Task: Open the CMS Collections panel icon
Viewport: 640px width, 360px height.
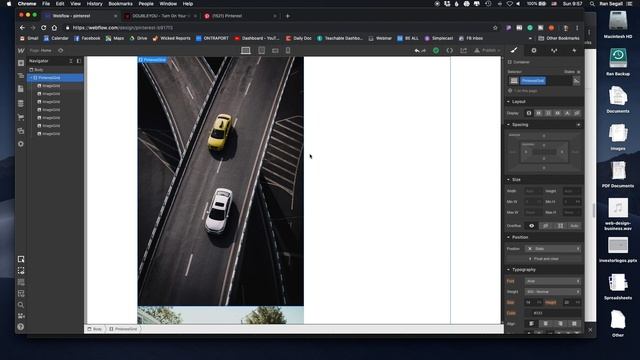Action: [x=21, y=104]
